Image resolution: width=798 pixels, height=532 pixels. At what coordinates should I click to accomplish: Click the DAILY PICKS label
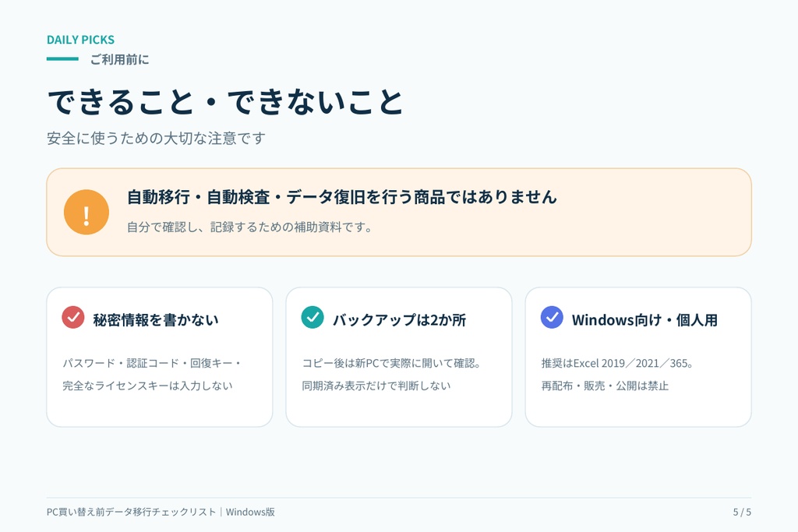point(80,40)
